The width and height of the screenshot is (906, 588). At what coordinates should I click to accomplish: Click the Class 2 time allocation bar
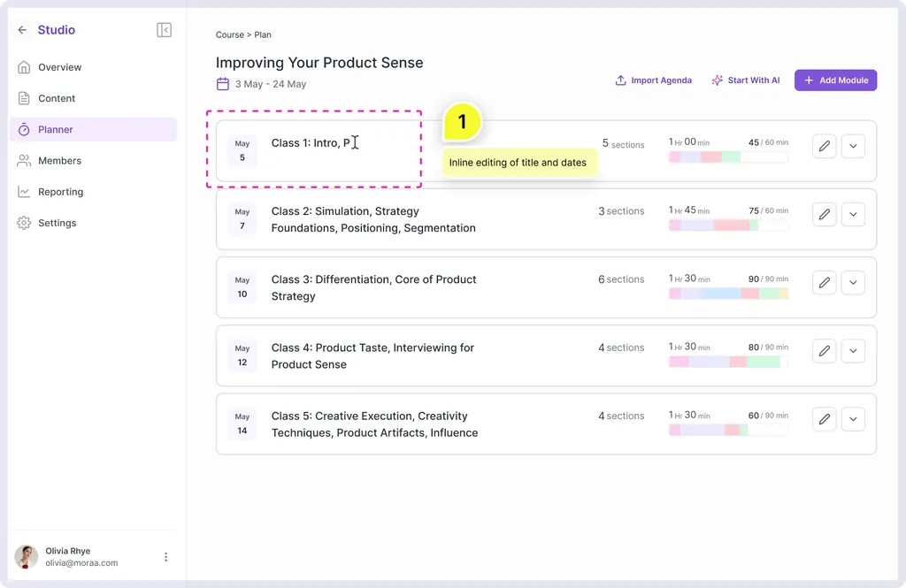pos(728,225)
